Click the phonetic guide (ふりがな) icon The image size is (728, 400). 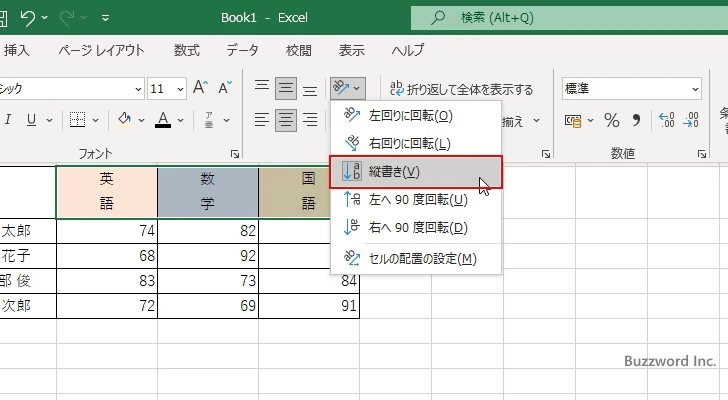click(x=209, y=120)
